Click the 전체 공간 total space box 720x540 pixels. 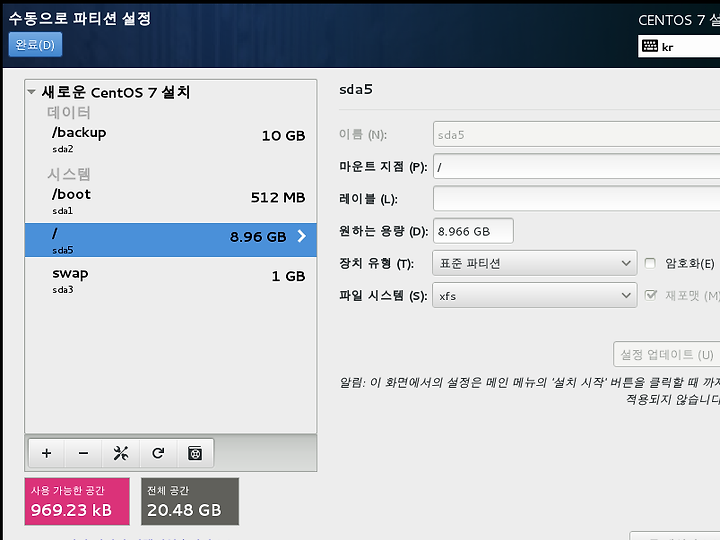190,501
